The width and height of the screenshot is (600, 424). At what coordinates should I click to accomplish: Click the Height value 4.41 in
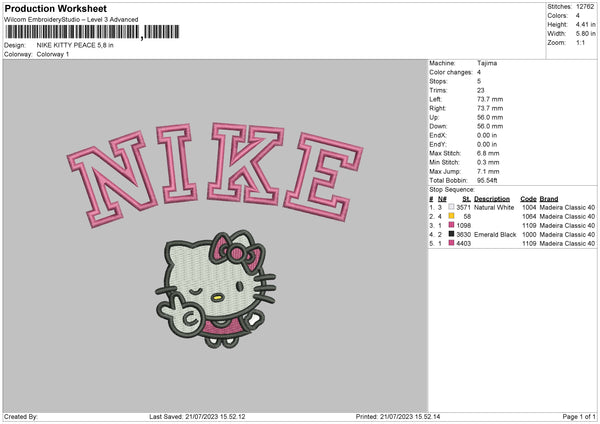585,24
